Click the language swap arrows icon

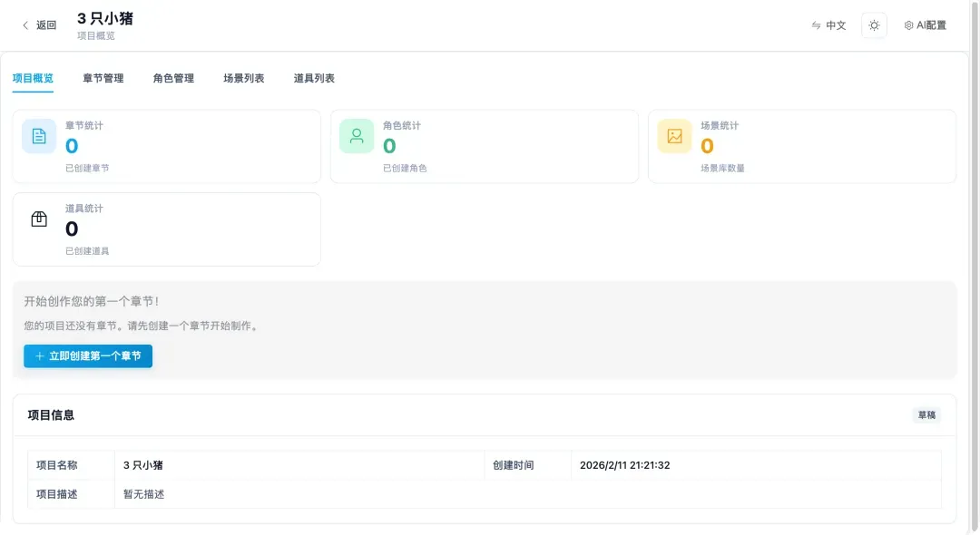pyautogui.click(x=816, y=25)
